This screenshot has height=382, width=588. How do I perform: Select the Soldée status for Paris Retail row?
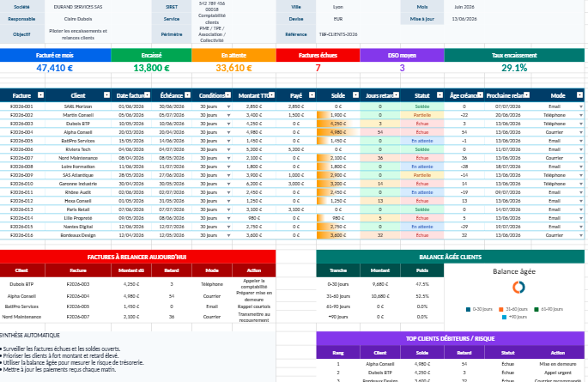pos(421,209)
